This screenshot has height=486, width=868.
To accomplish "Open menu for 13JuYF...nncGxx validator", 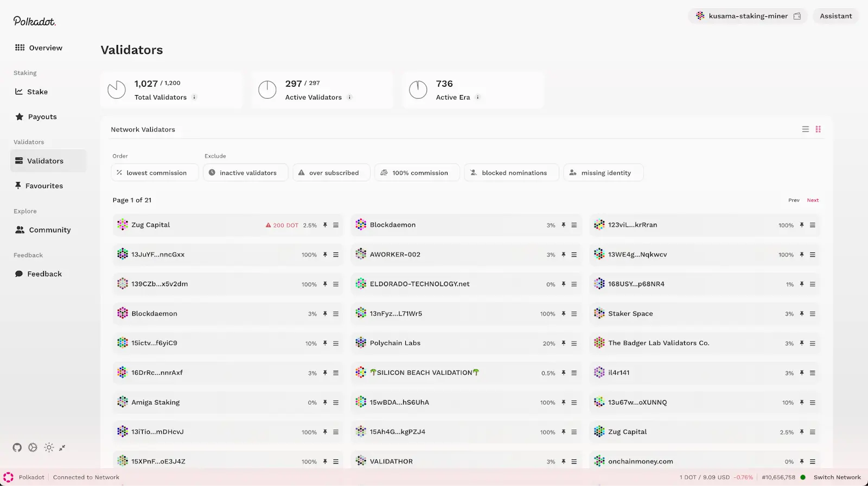I will (336, 254).
